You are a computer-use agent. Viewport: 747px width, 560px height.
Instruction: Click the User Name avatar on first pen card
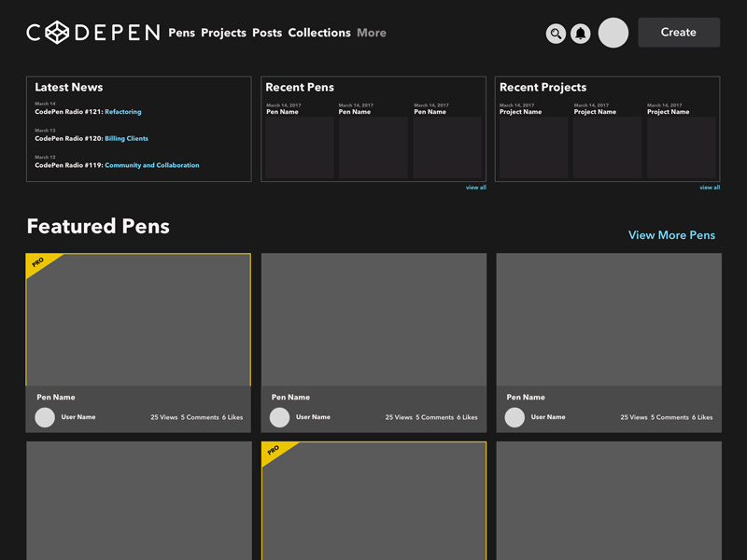tap(44, 417)
